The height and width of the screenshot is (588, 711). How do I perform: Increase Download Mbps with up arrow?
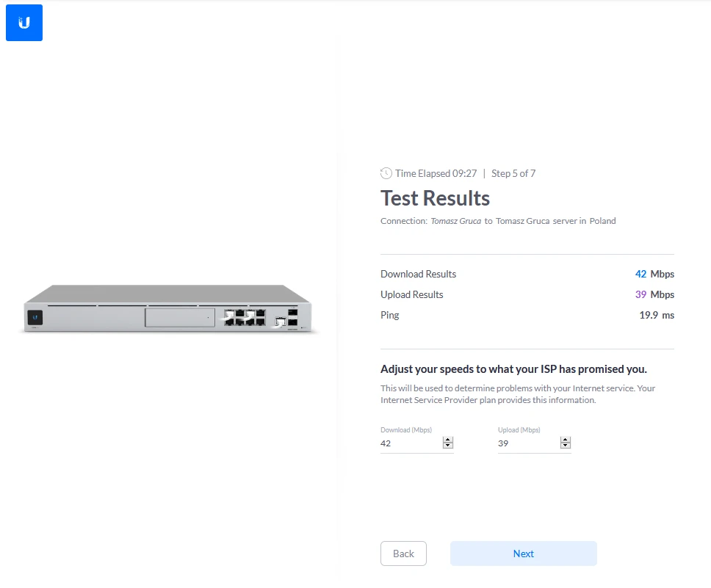pos(448,440)
